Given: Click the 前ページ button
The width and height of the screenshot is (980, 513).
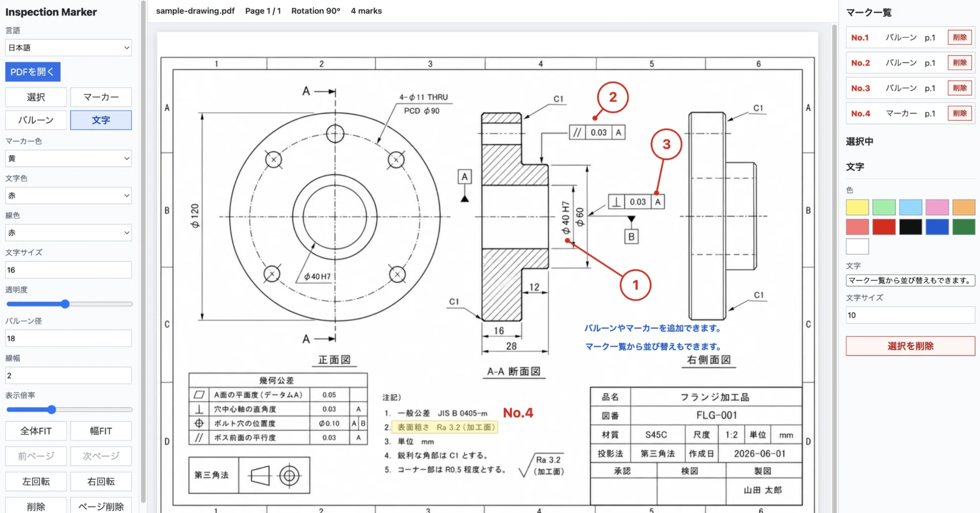Looking at the screenshot, I should pos(36,456).
